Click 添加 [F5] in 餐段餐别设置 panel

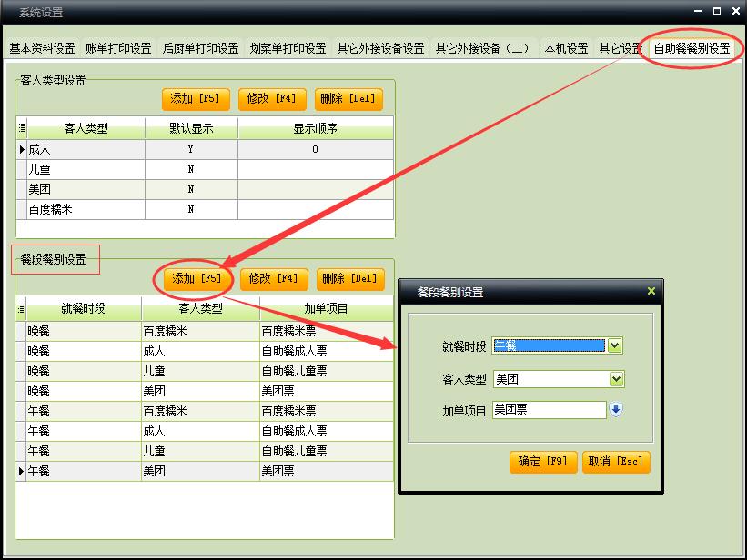click(197, 278)
